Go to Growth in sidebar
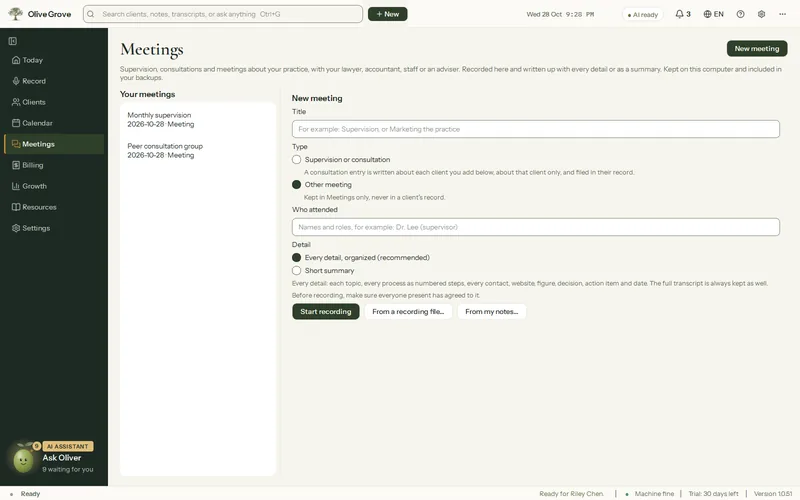800x500 pixels. 54,186
